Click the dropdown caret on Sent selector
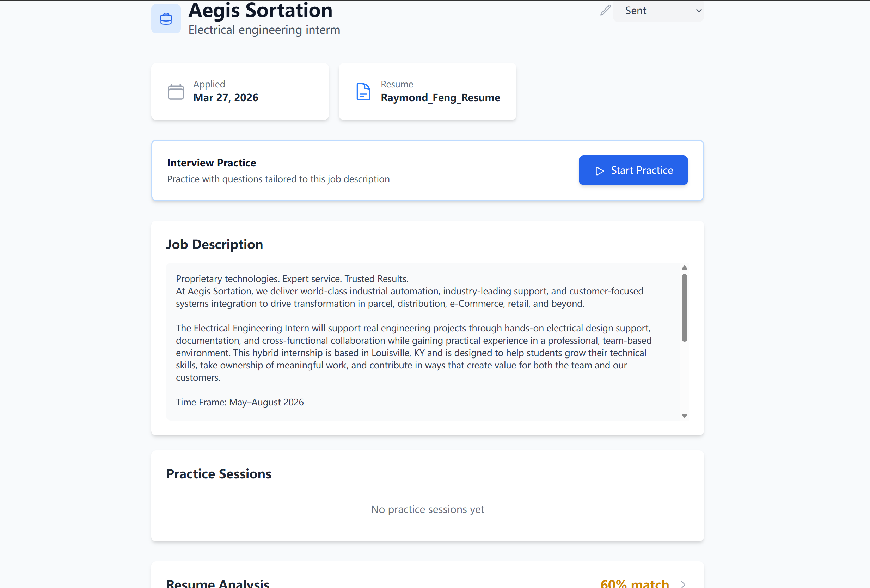The width and height of the screenshot is (870, 588). [699, 11]
